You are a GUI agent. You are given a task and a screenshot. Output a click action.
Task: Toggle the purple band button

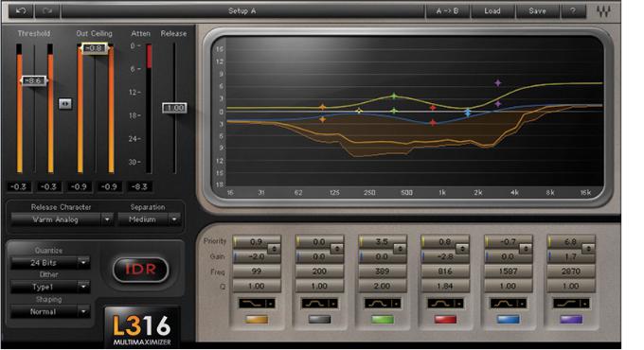[571, 319]
